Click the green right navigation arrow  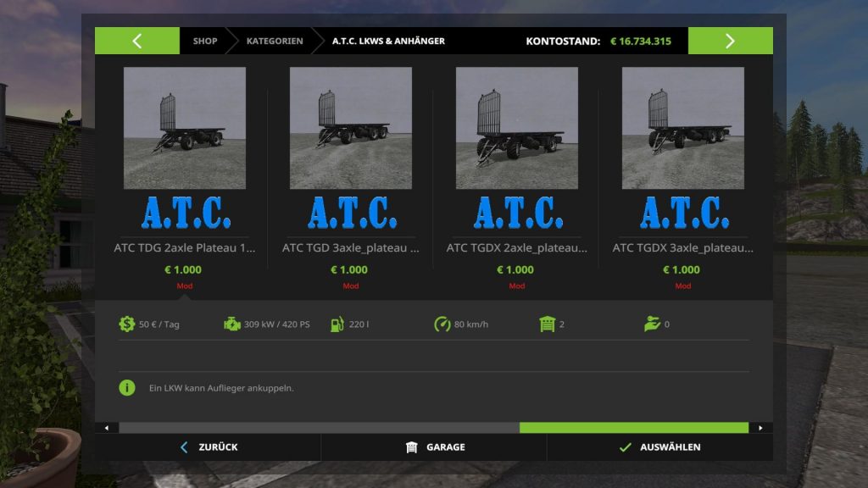pos(731,40)
